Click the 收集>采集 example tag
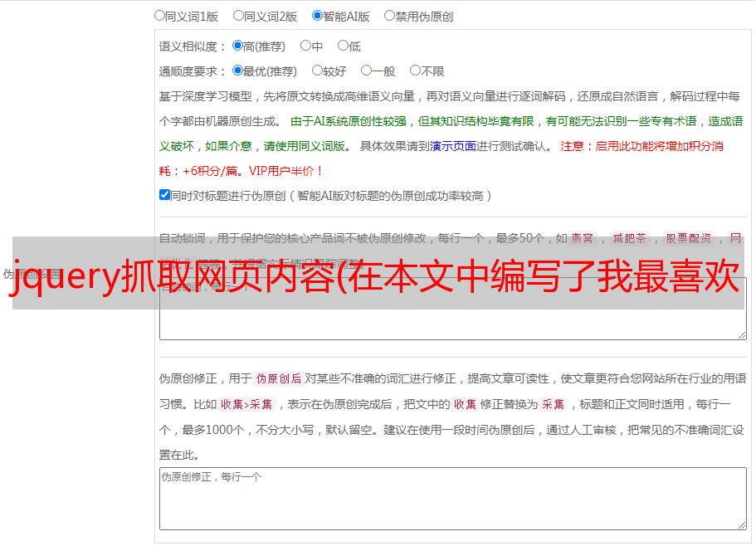Screen dimensions: 756x546 point(246,404)
